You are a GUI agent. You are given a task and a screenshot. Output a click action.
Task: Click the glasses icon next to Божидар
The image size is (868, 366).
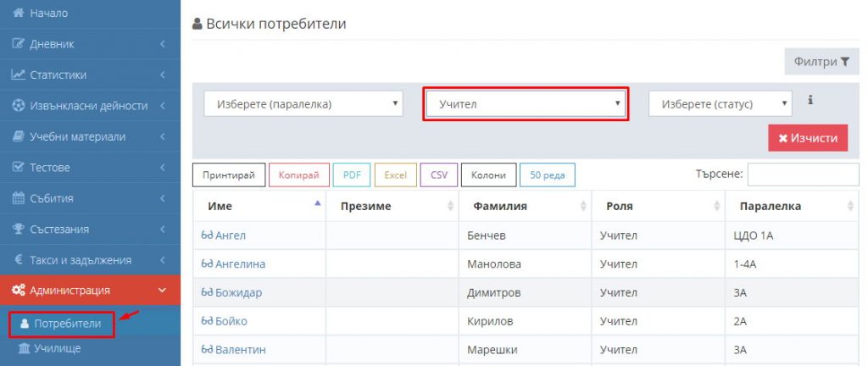pos(207,293)
